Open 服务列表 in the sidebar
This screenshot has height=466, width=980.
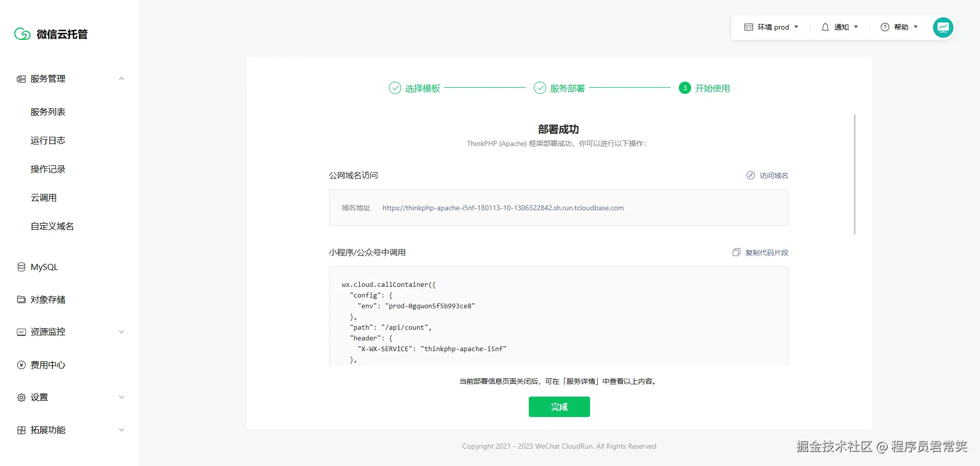(48, 112)
